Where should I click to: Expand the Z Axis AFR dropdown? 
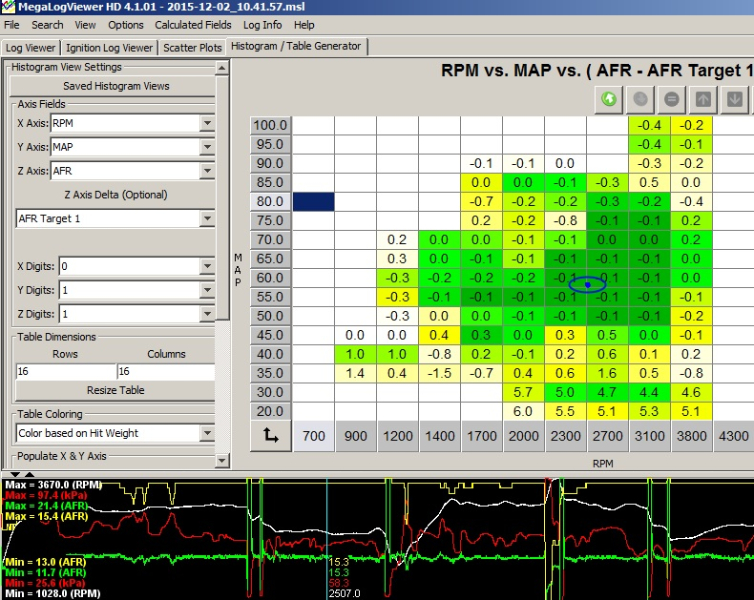coord(207,171)
